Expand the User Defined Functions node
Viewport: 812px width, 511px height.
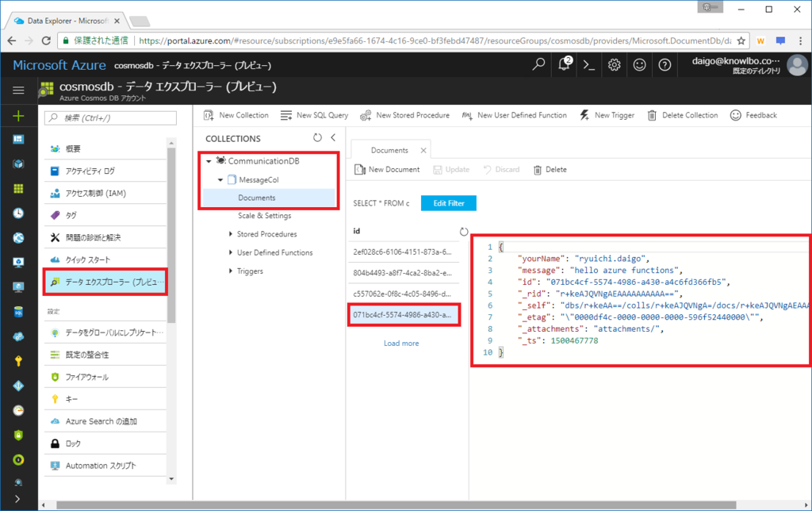(231, 253)
